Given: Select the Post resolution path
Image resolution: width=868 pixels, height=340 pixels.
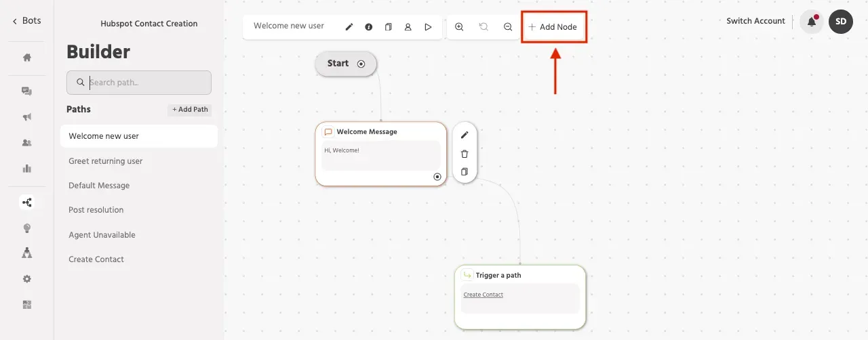Looking at the screenshot, I should [96, 210].
